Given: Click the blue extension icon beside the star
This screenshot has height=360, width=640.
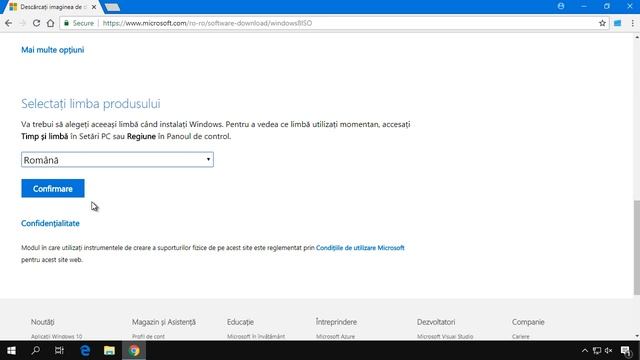Looking at the screenshot, I should [618, 23].
